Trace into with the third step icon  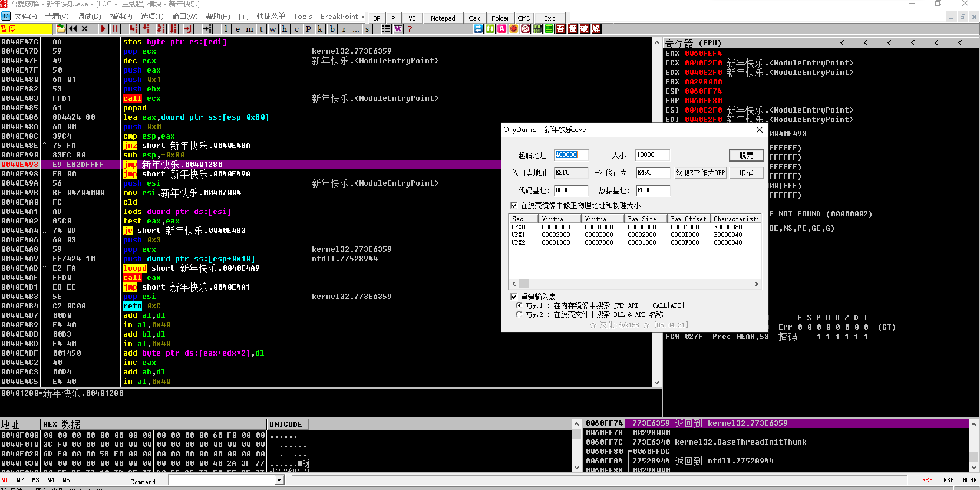pos(161,28)
